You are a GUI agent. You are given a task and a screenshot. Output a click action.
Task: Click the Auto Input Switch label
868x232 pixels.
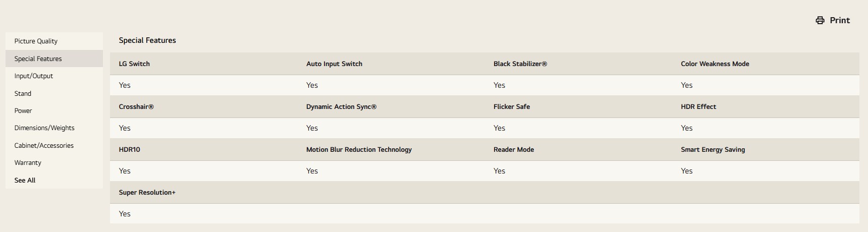tap(334, 64)
